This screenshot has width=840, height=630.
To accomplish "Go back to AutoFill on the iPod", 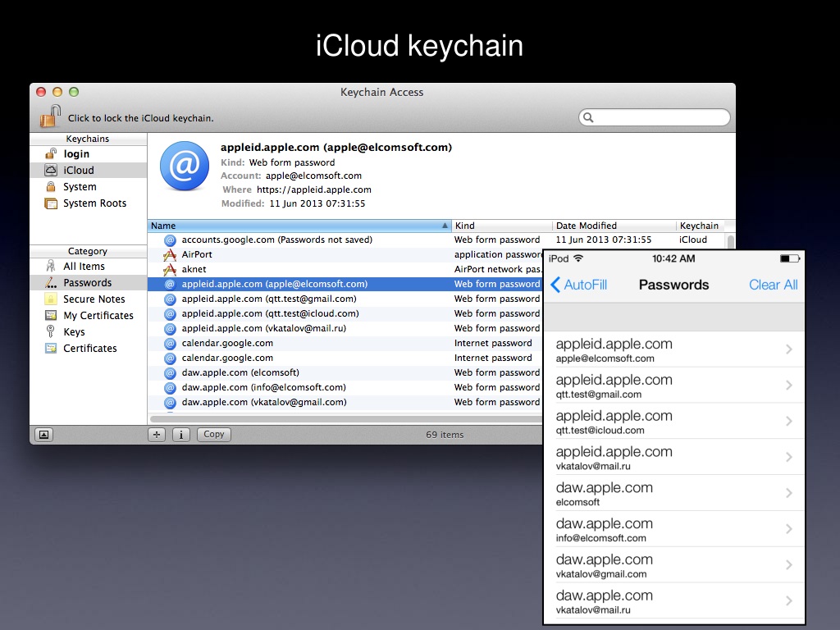I will coord(578,285).
